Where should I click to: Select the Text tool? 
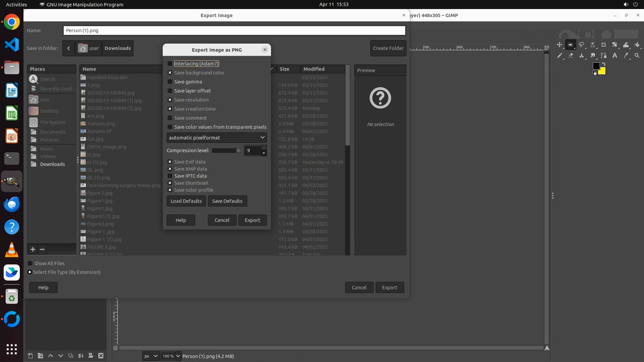[x=615, y=56]
